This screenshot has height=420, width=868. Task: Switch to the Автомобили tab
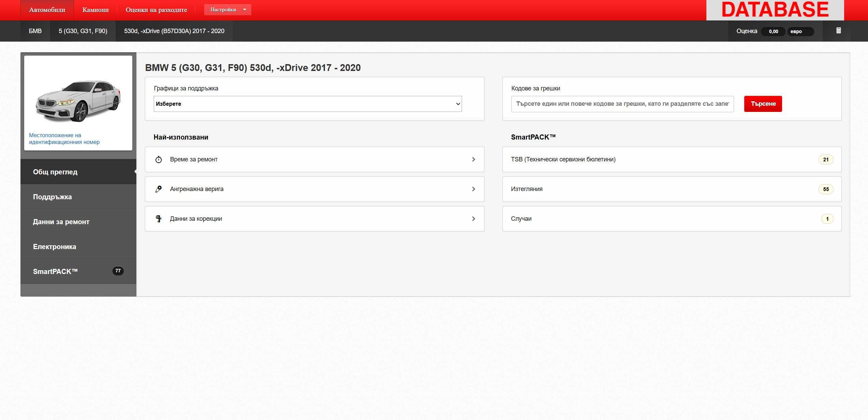coord(47,10)
